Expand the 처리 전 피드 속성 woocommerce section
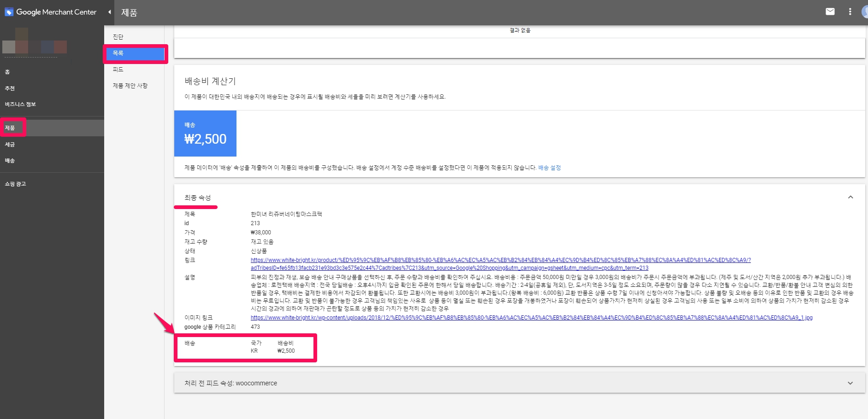868x419 pixels. [x=850, y=383]
